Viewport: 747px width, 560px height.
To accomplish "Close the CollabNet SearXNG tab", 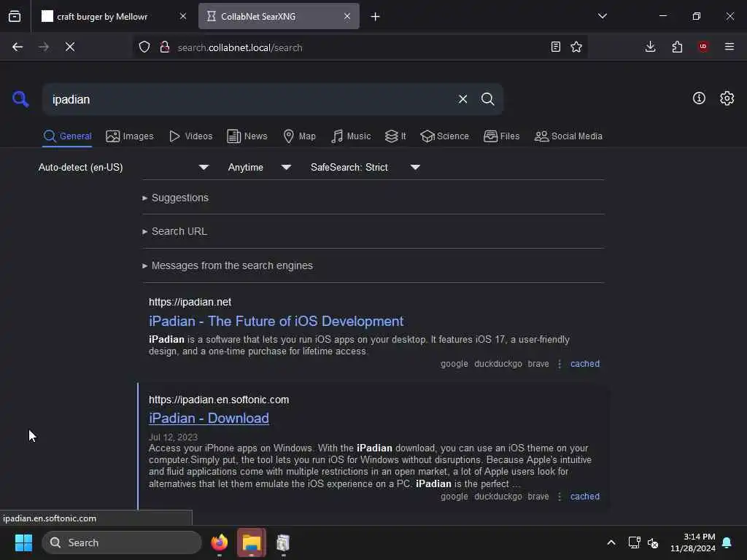I will pyautogui.click(x=347, y=16).
